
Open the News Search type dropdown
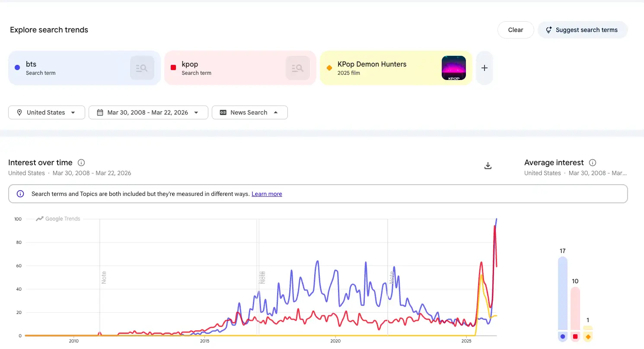(x=249, y=112)
